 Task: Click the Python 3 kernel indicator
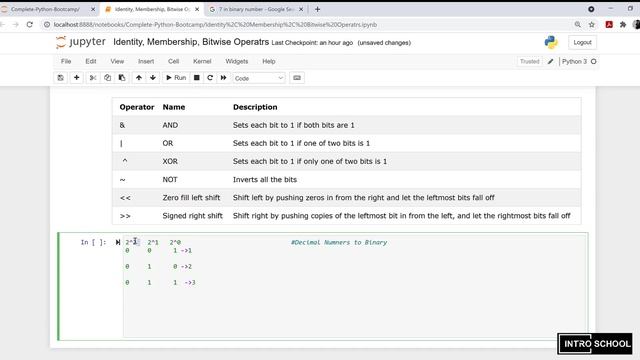pos(579,61)
